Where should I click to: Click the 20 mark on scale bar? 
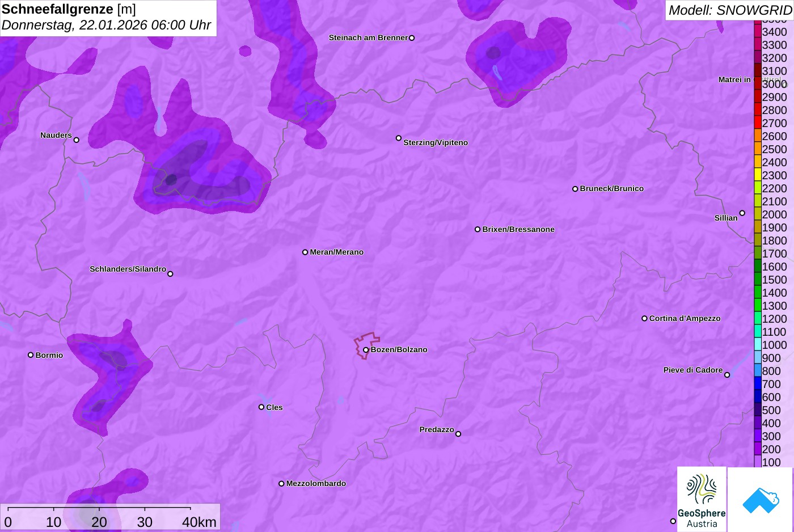pyautogui.click(x=99, y=522)
